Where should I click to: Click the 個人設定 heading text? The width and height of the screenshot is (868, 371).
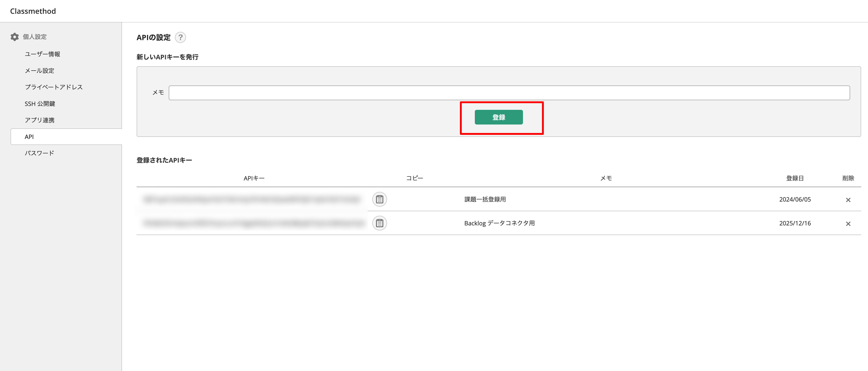pyautogui.click(x=35, y=37)
